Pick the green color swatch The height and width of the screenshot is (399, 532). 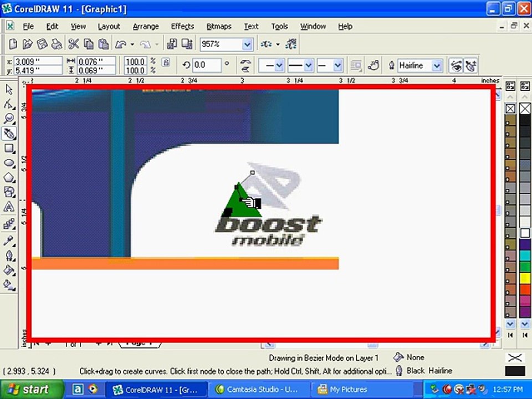[525, 267]
